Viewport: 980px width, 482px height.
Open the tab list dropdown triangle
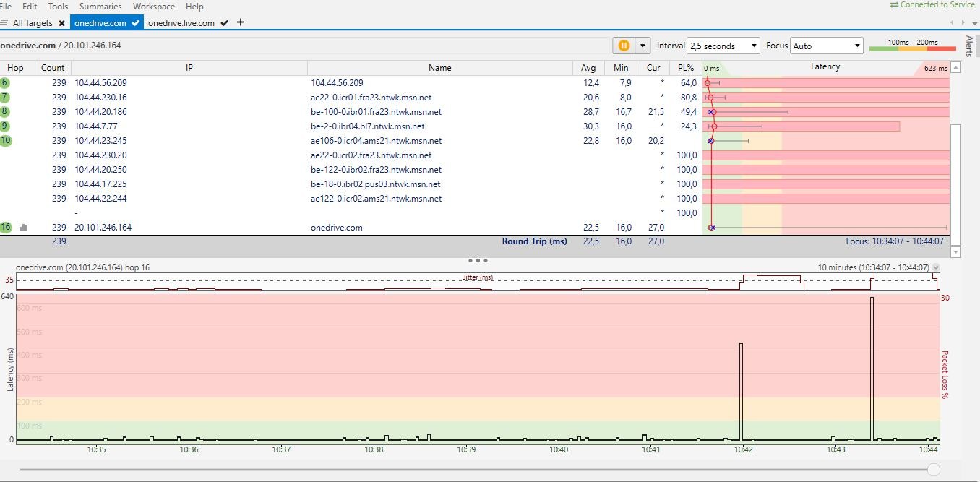[x=976, y=23]
